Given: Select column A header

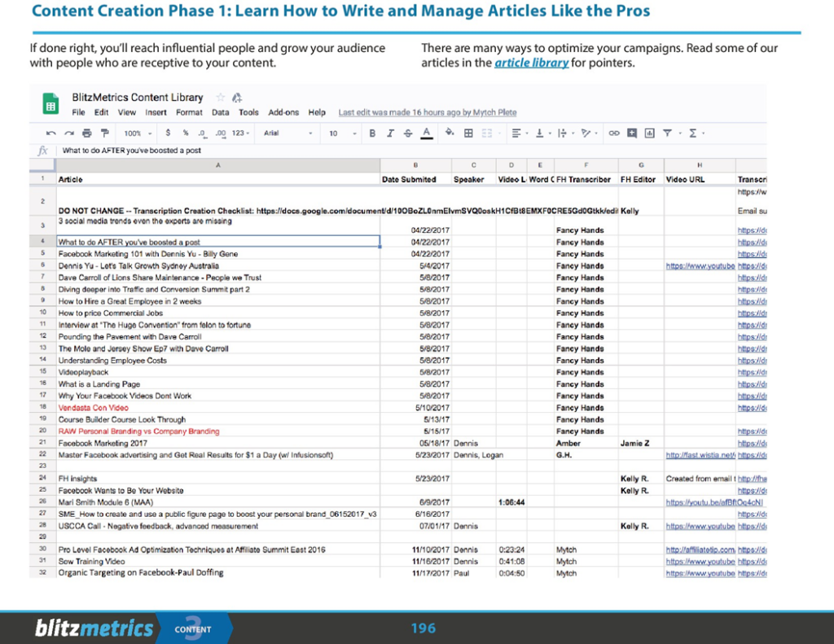Looking at the screenshot, I should click(218, 165).
